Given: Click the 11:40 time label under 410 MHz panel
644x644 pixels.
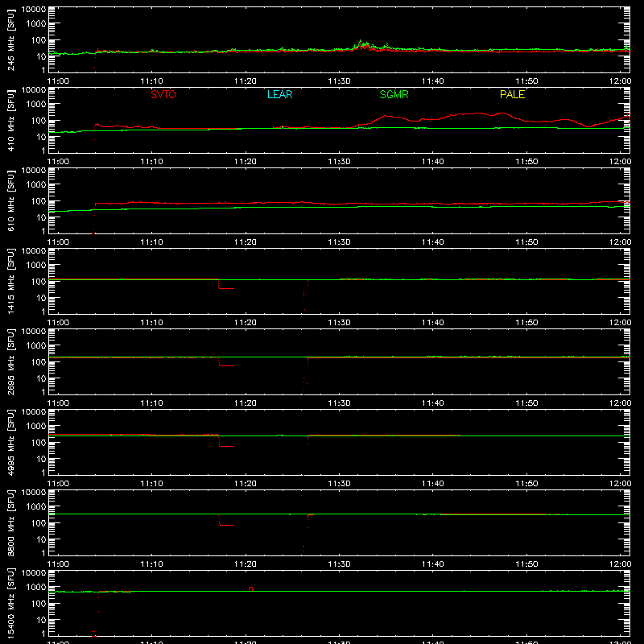Looking at the screenshot, I should pyautogui.click(x=433, y=162).
